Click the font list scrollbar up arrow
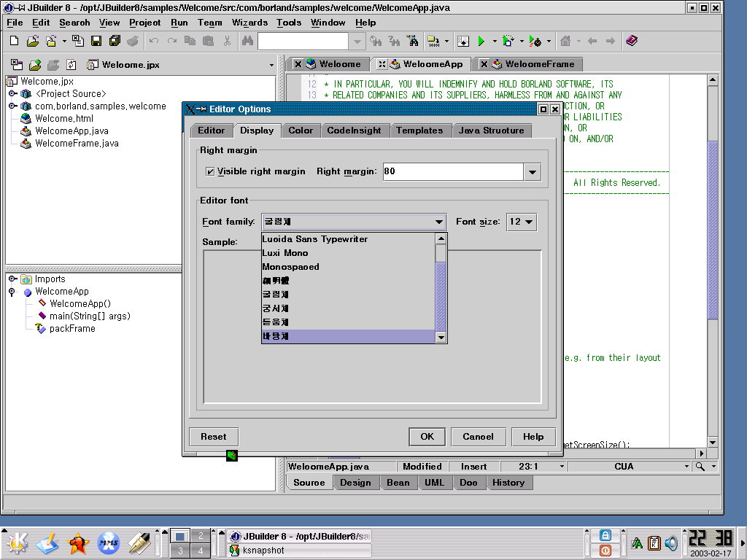The image size is (747, 560). click(x=441, y=238)
